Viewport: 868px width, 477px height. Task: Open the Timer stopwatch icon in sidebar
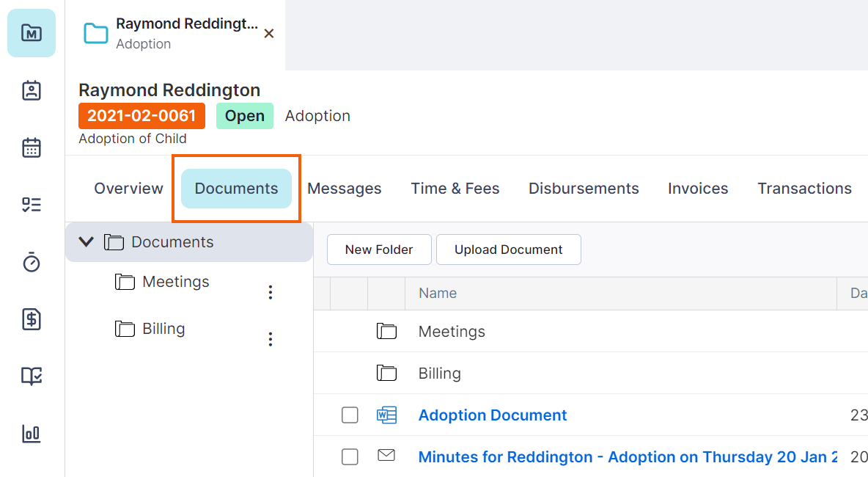pyautogui.click(x=32, y=262)
